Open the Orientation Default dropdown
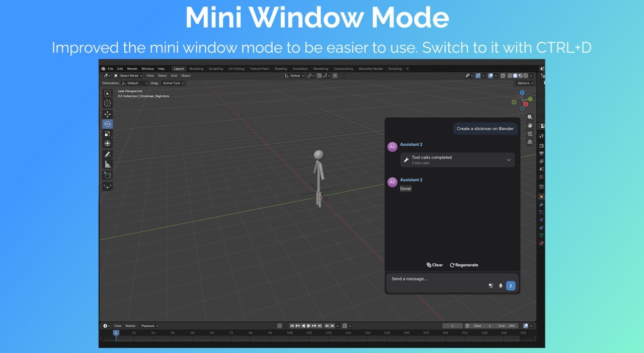This screenshot has height=353, width=644. coord(135,83)
